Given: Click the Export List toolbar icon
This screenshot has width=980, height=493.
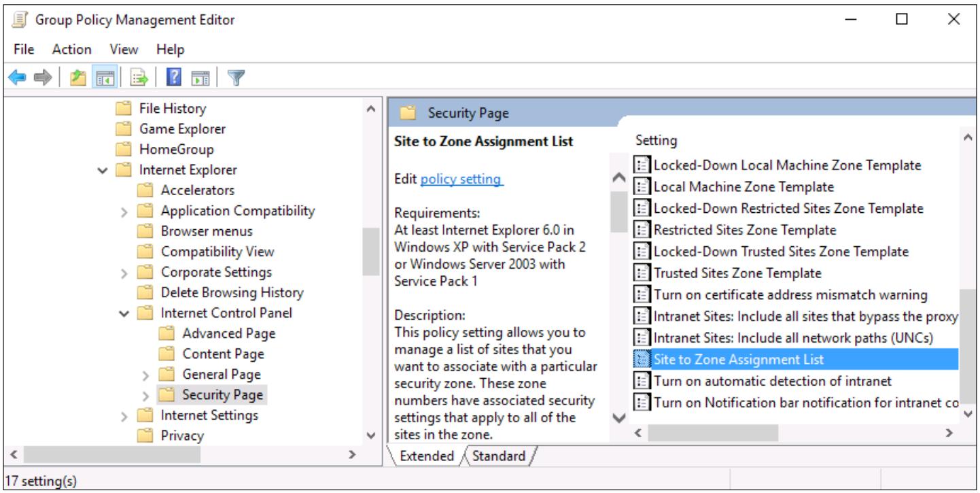Looking at the screenshot, I should point(139,78).
